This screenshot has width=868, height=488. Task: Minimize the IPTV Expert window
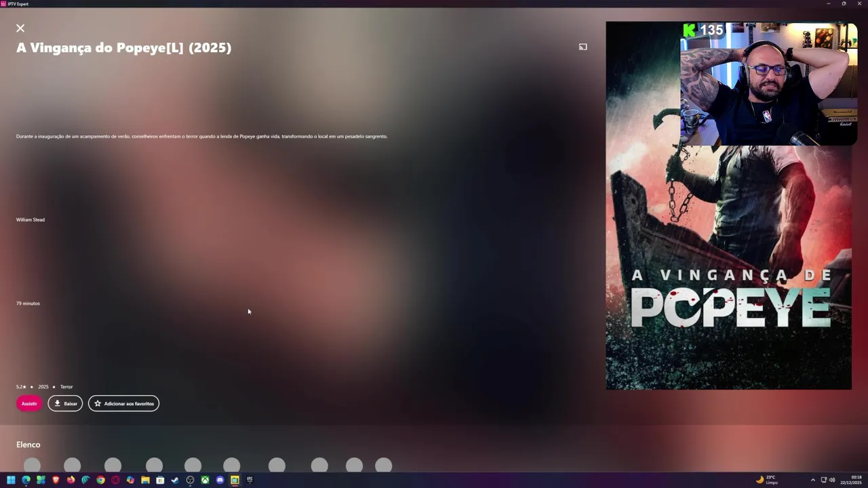828,3
